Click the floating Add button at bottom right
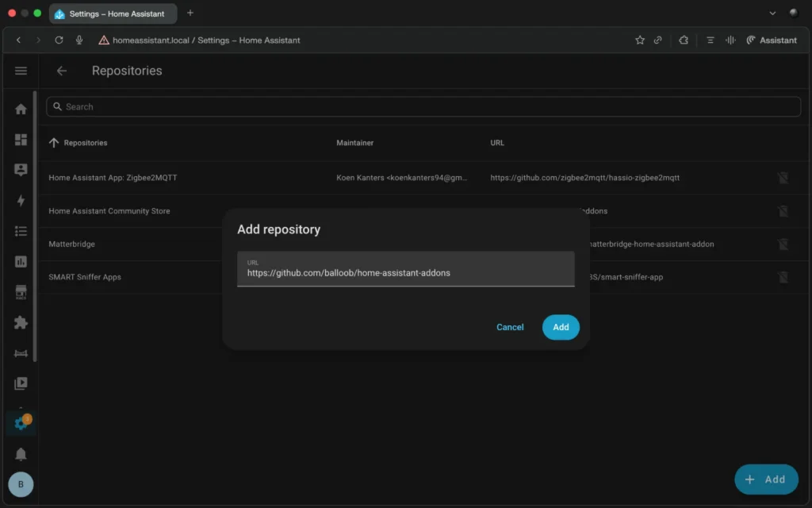Viewport: 812px width, 508px height. [766, 479]
